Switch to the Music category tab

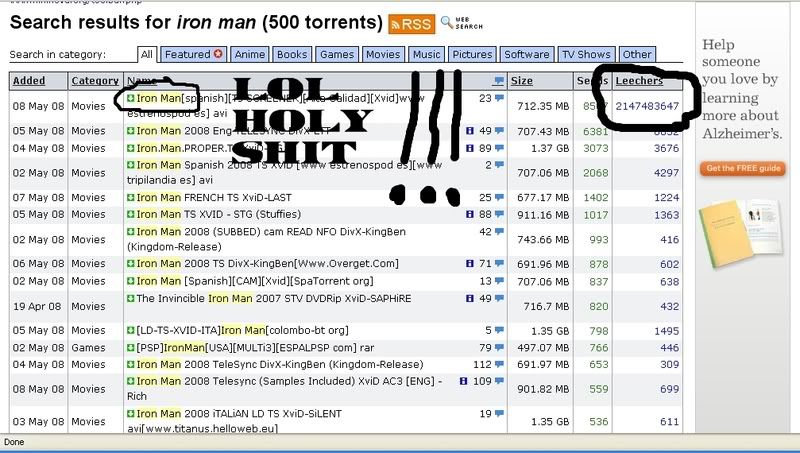[426, 55]
